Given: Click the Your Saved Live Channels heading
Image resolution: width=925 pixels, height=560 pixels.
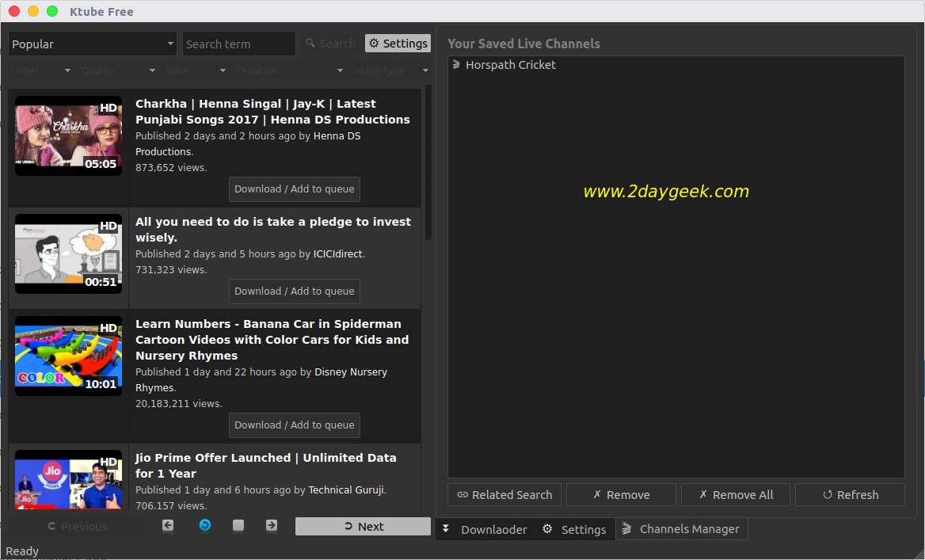Looking at the screenshot, I should click(x=523, y=44).
